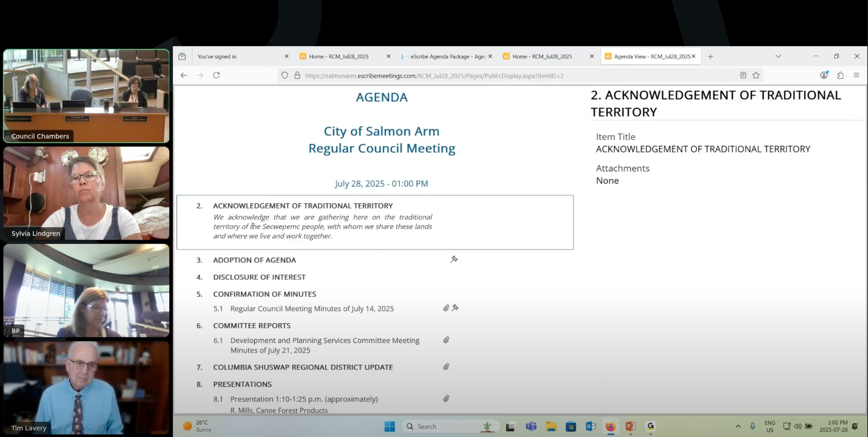868x437 pixels.
Task: Toggle the microphone in the system tray
Action: [x=752, y=426]
